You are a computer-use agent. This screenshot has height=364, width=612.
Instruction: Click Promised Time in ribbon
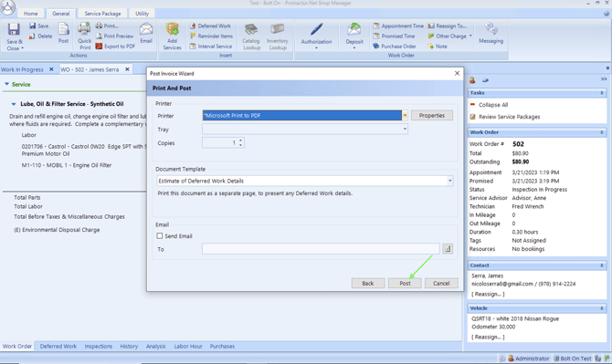click(x=394, y=36)
